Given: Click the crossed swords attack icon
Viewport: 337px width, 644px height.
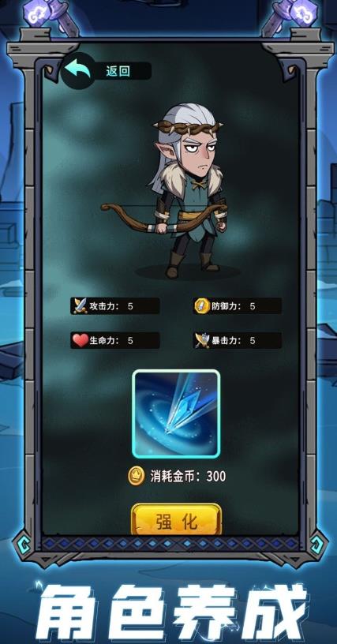Looking at the screenshot, I should 80,306.
